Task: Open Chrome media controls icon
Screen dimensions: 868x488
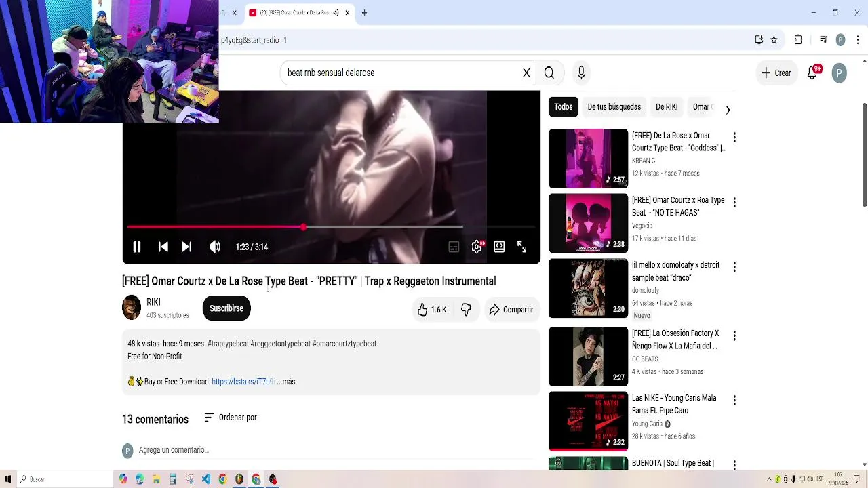Action: click(823, 40)
